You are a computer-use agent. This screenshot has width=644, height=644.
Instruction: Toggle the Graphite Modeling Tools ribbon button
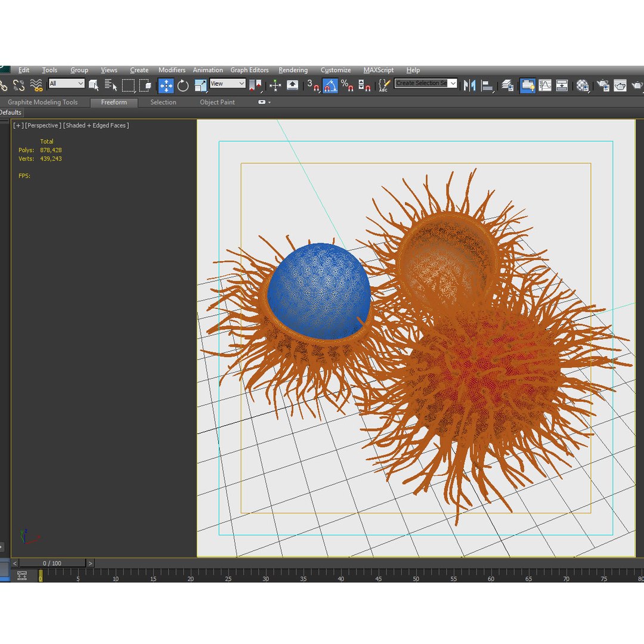pos(527,85)
